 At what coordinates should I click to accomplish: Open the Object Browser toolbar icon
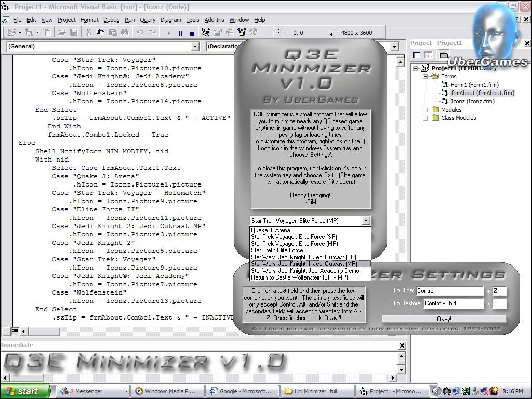pos(241,33)
